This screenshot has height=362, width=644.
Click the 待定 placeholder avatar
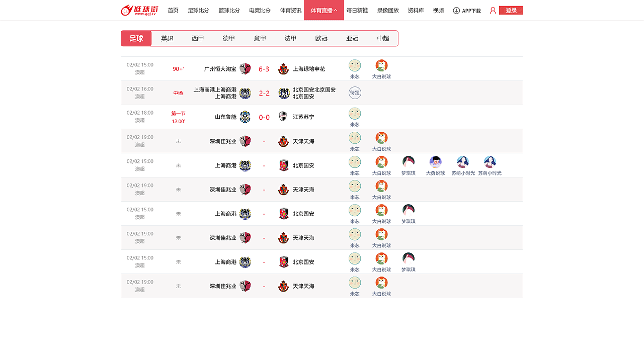tap(355, 93)
